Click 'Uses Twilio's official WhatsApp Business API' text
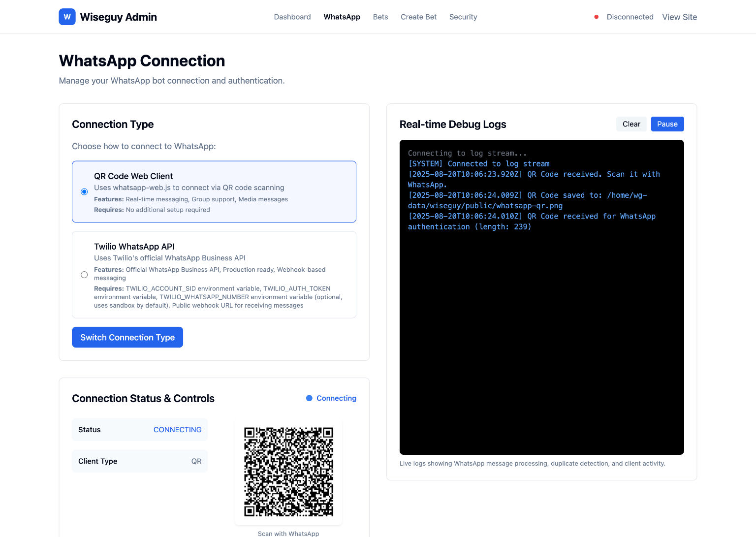This screenshot has width=756, height=537. (170, 258)
